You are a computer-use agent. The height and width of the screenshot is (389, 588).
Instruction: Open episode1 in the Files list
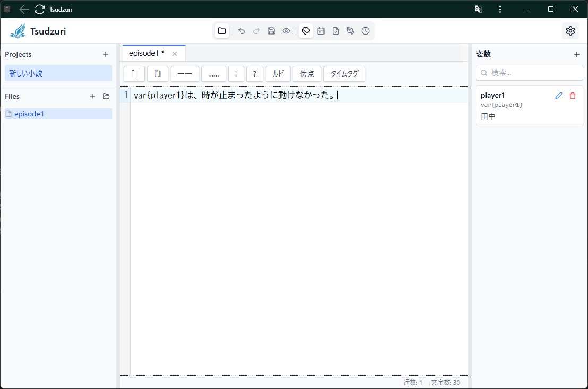[x=29, y=114]
